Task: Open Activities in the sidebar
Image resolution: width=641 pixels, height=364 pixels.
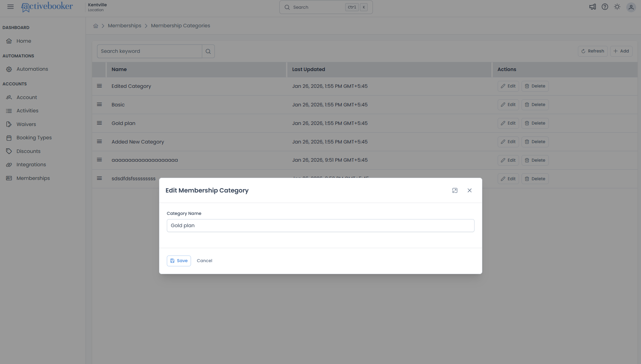Action: click(27, 111)
